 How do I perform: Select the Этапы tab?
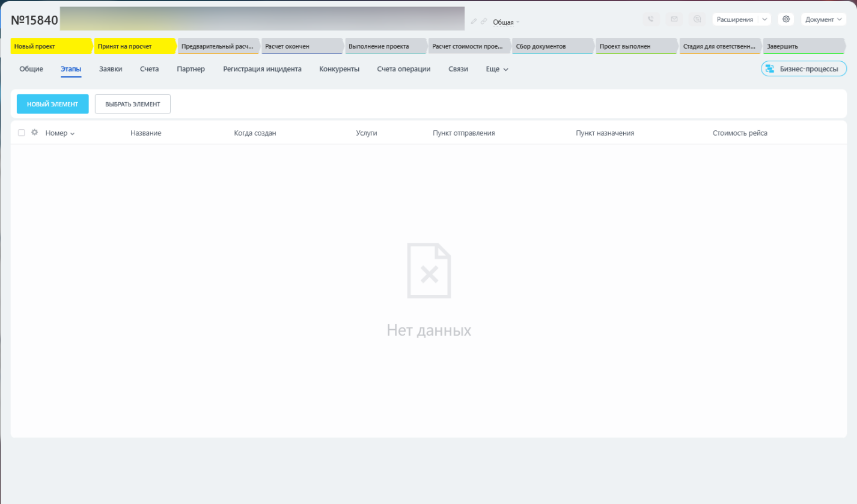(71, 69)
